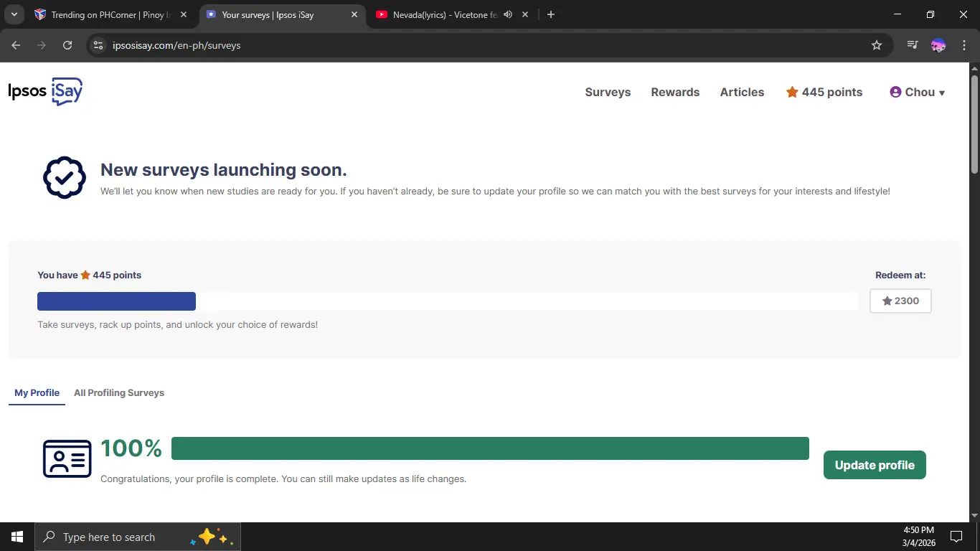Open the notification center icon in taskbar

(956, 537)
